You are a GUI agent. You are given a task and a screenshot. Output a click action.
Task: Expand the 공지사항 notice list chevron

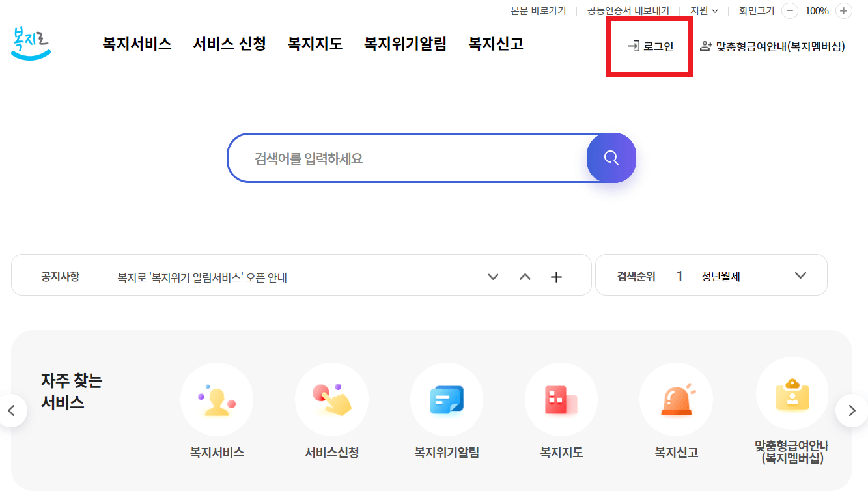click(x=493, y=276)
